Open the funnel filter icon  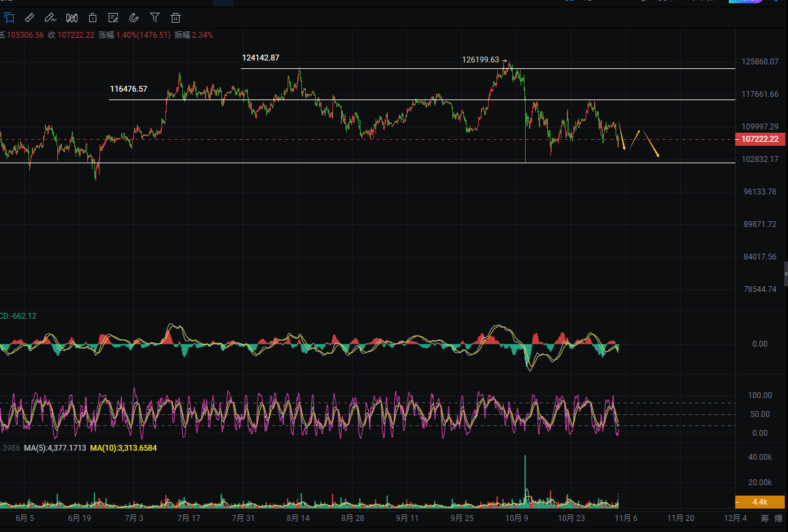[x=155, y=18]
